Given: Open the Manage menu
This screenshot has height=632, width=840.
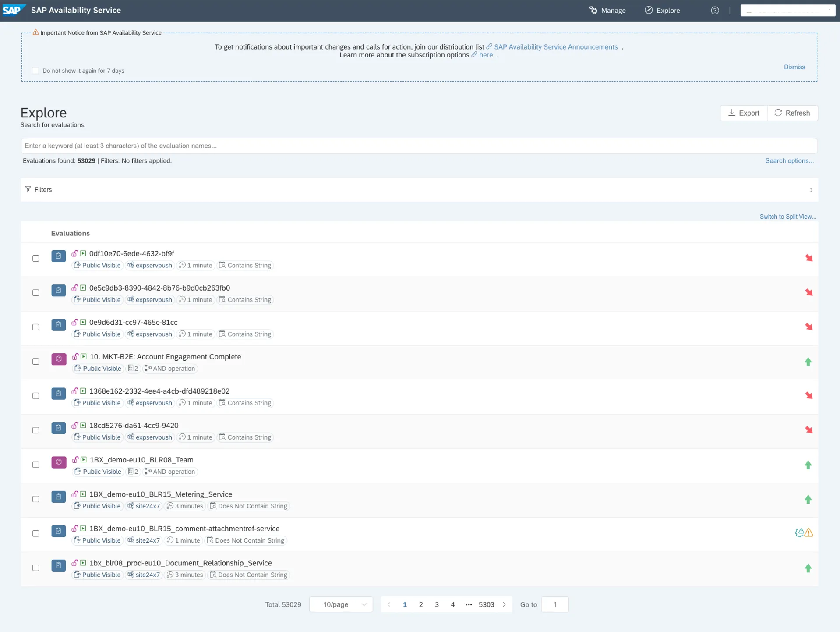Looking at the screenshot, I should 607,11.
